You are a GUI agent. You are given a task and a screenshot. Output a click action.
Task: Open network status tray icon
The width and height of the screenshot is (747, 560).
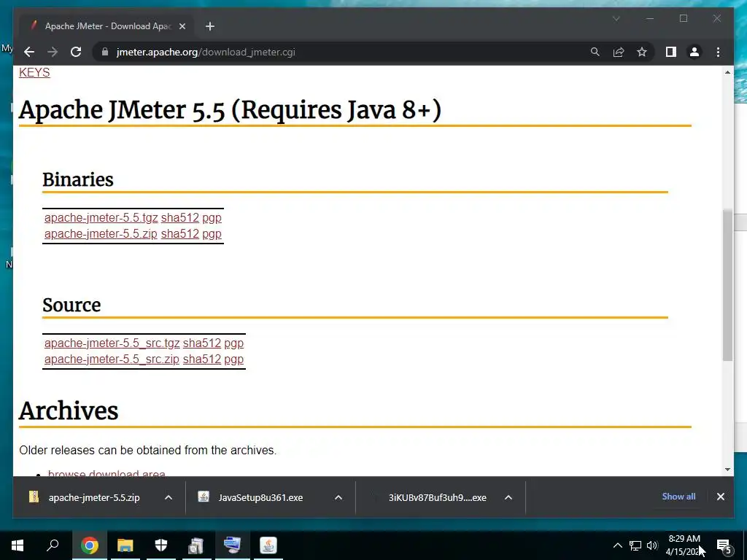click(635, 545)
